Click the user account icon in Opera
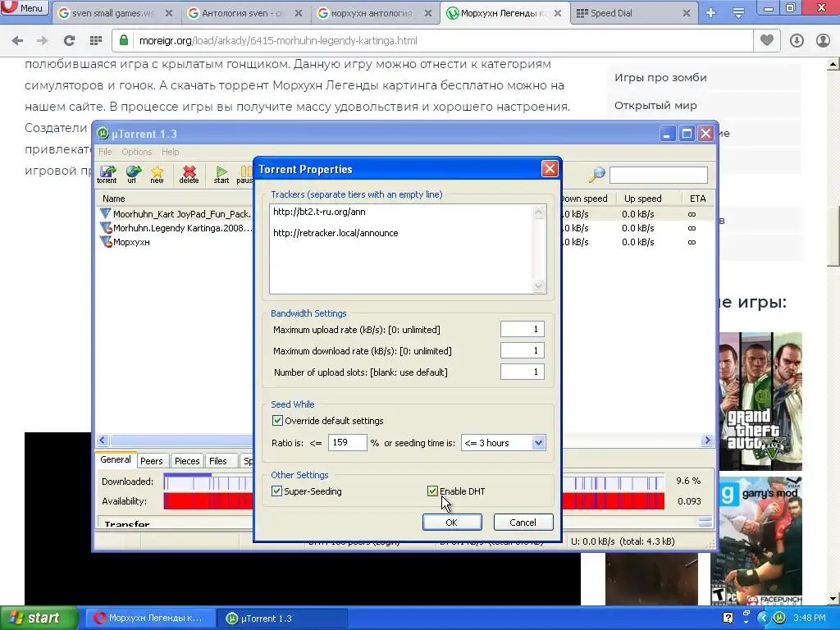 pyautogui.click(x=823, y=41)
